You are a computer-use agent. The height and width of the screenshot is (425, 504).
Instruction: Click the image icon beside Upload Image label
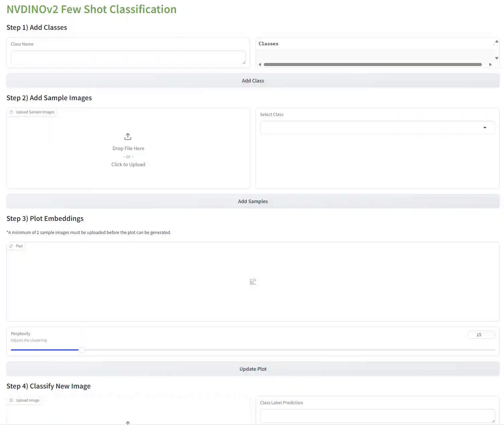(x=11, y=401)
